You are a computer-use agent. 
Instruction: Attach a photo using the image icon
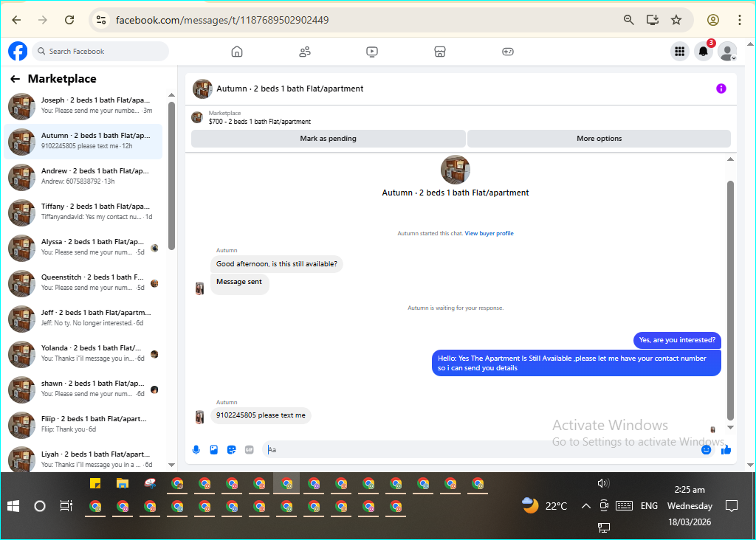(213, 450)
